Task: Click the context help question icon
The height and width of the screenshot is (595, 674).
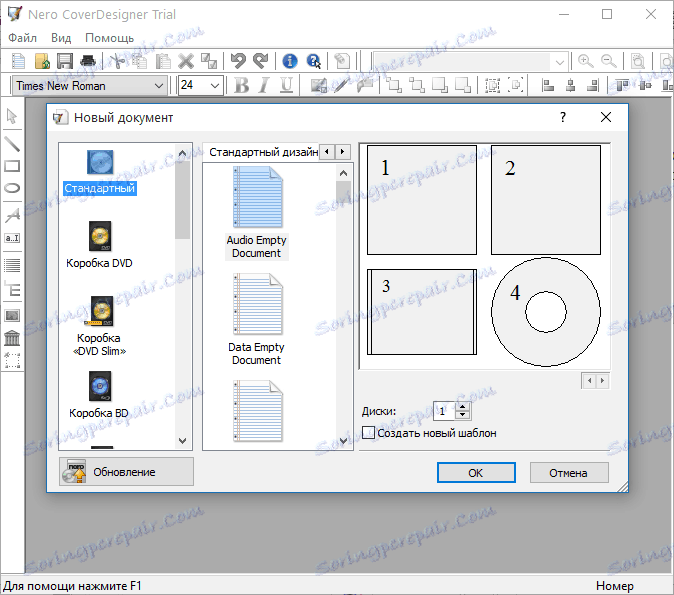Action: pos(313,61)
